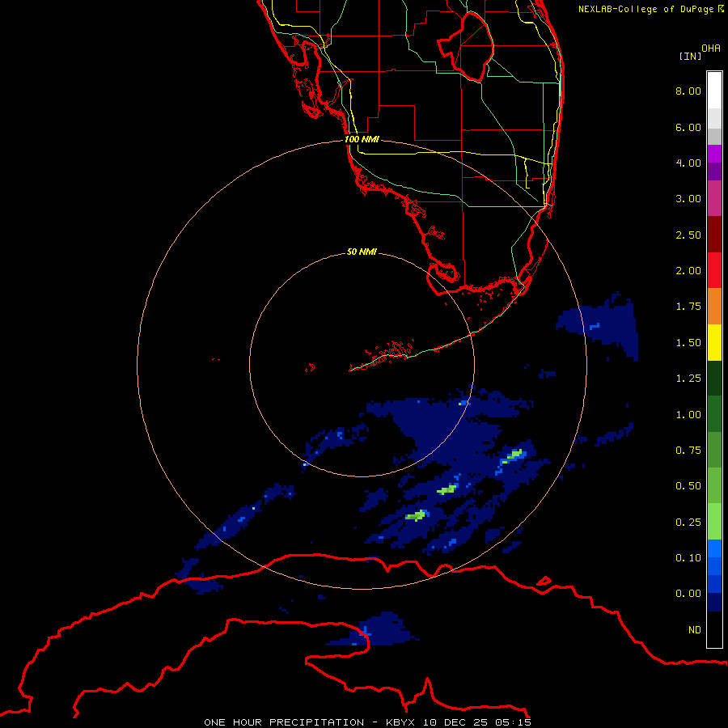Click the 0.50 legend value

tap(688, 486)
